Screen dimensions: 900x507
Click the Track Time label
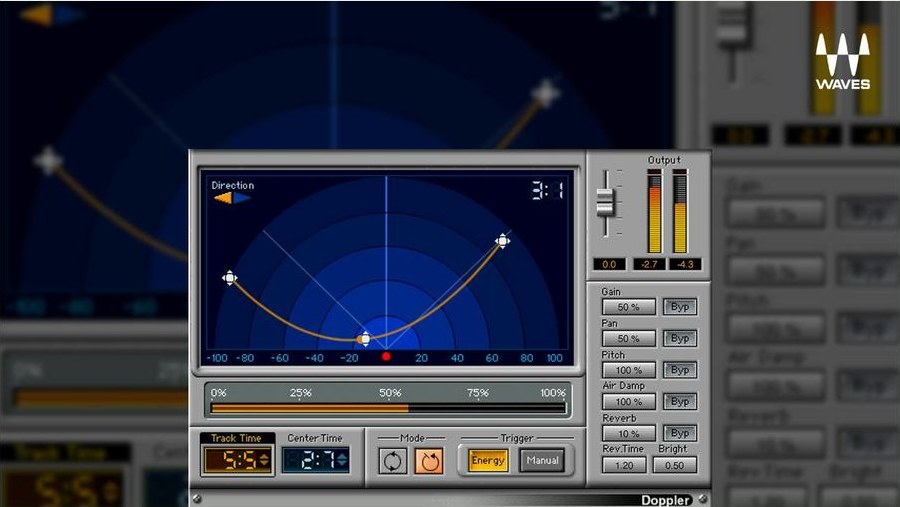(236, 438)
